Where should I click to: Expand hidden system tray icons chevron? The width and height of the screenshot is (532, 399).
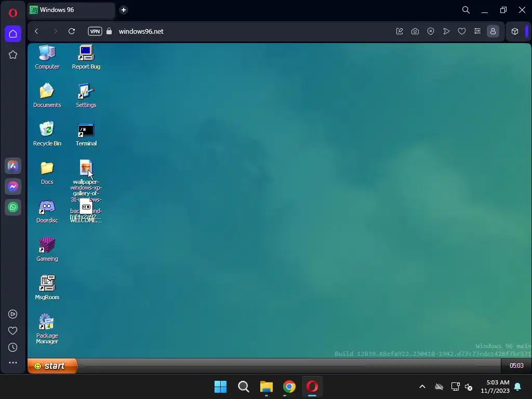point(422,387)
